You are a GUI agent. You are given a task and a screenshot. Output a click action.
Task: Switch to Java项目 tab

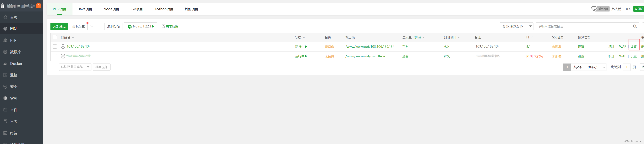[85, 9]
